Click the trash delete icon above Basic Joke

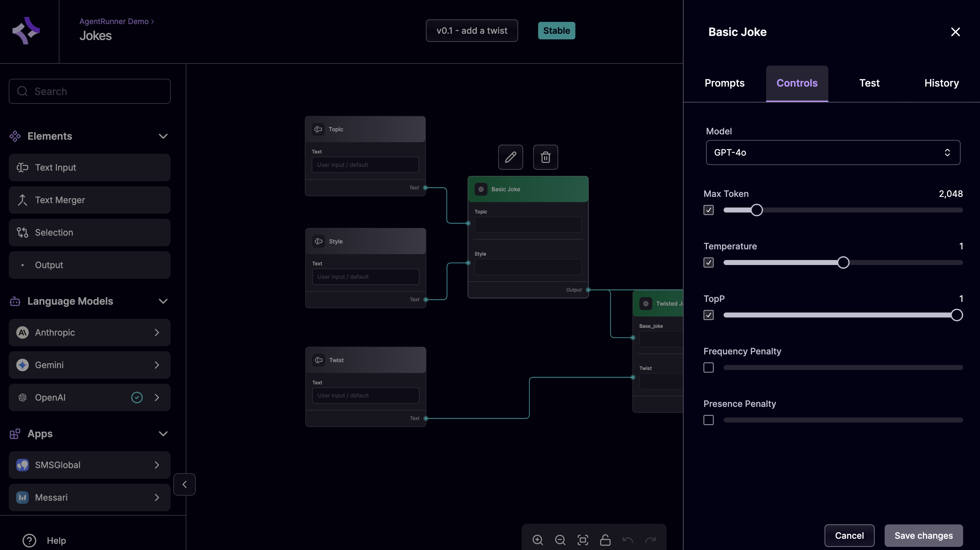coord(545,157)
